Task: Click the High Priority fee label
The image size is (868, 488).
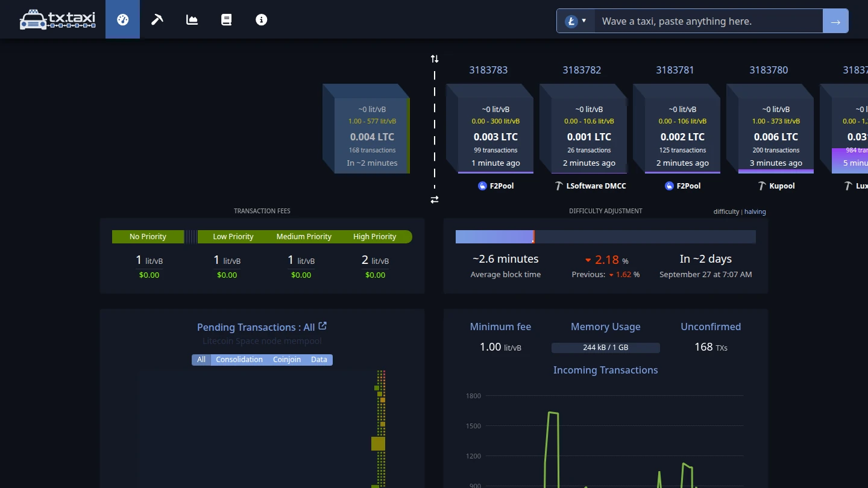Action: tap(374, 237)
